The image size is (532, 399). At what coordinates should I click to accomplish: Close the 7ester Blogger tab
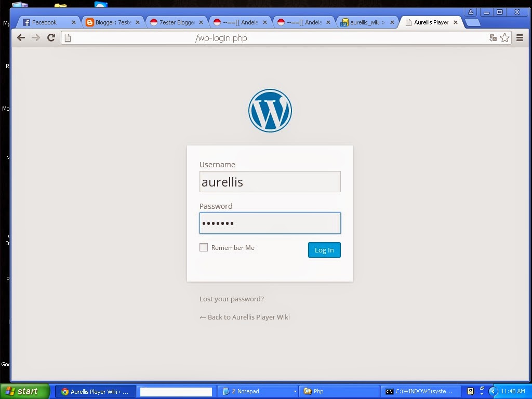(201, 22)
